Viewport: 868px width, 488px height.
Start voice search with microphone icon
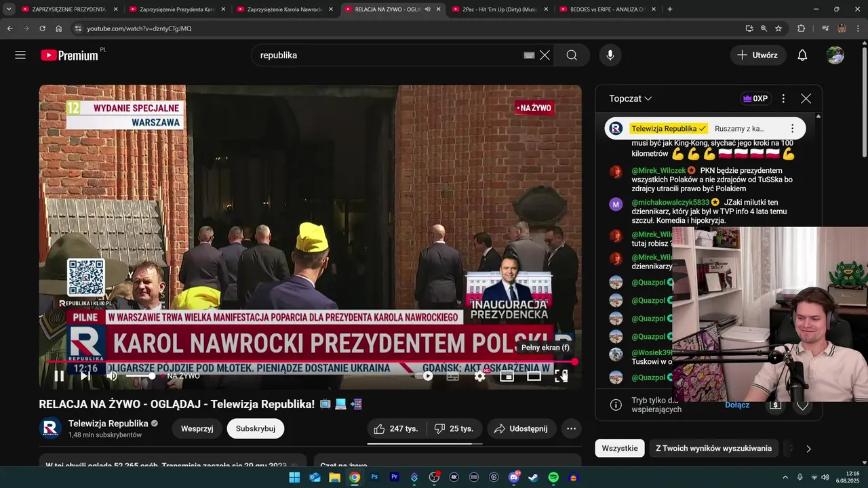coord(610,55)
